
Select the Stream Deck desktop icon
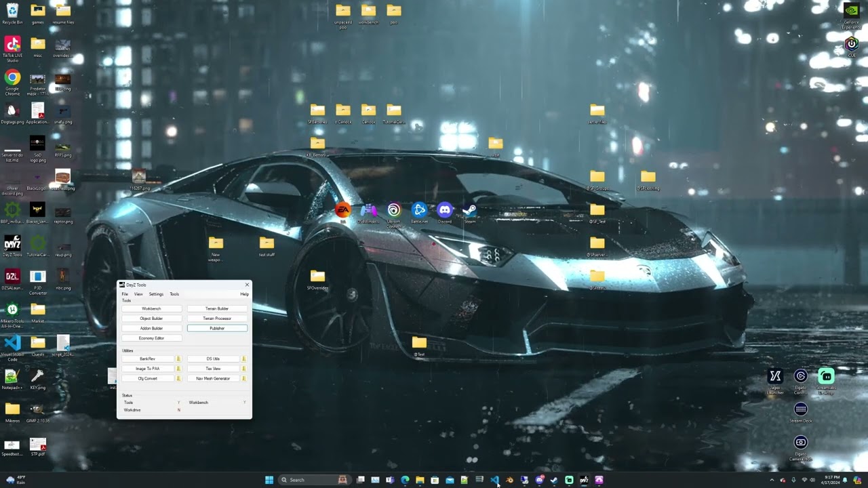pos(801,412)
